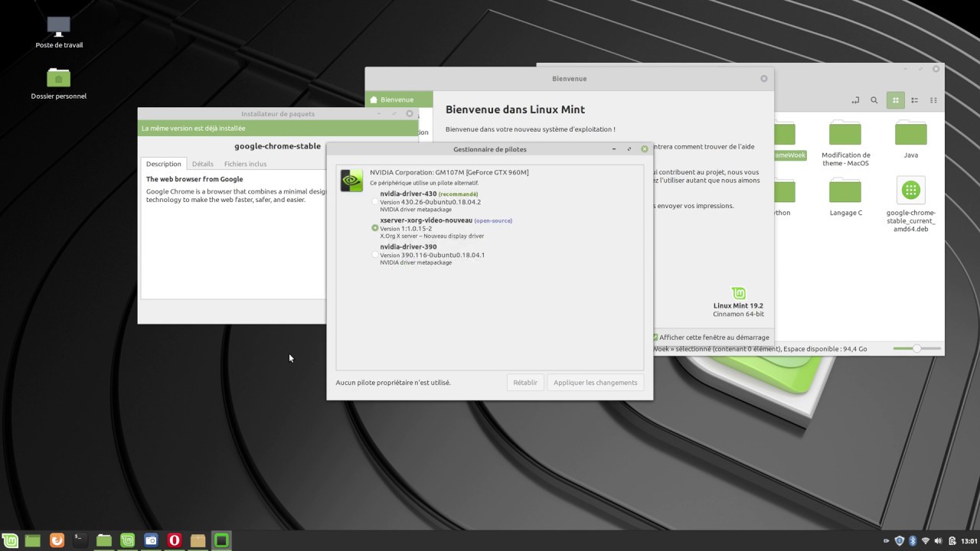980x551 pixels.
Task: Launch Firefox from the taskbar
Action: [x=57, y=540]
